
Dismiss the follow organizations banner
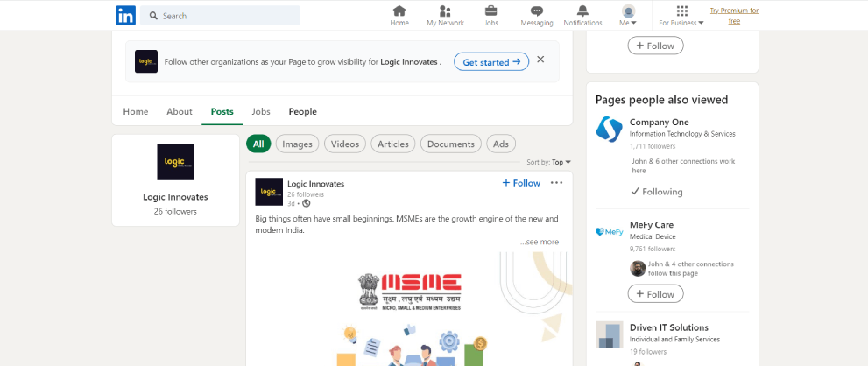540,60
